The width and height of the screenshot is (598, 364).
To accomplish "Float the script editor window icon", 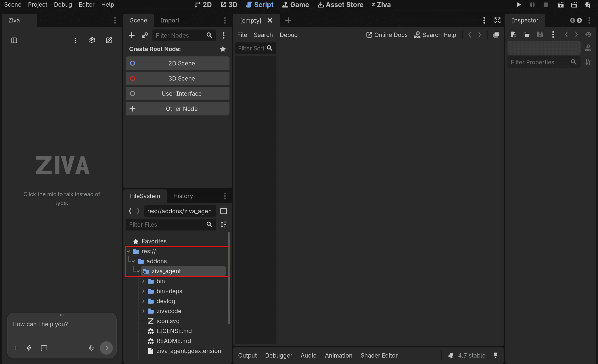I will coord(496,35).
